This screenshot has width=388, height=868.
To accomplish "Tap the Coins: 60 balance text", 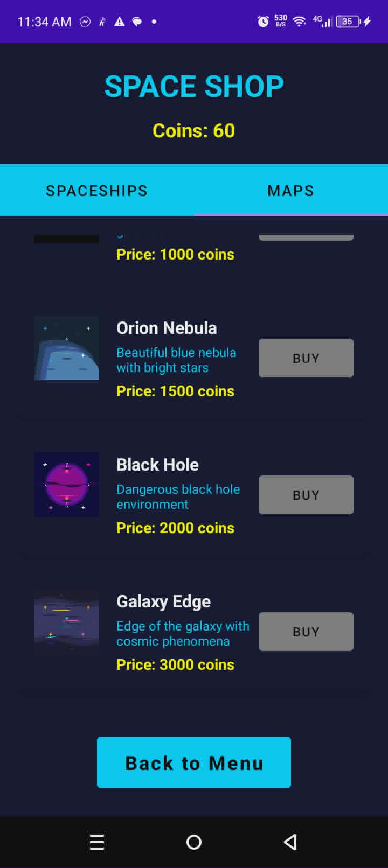I will (194, 130).
